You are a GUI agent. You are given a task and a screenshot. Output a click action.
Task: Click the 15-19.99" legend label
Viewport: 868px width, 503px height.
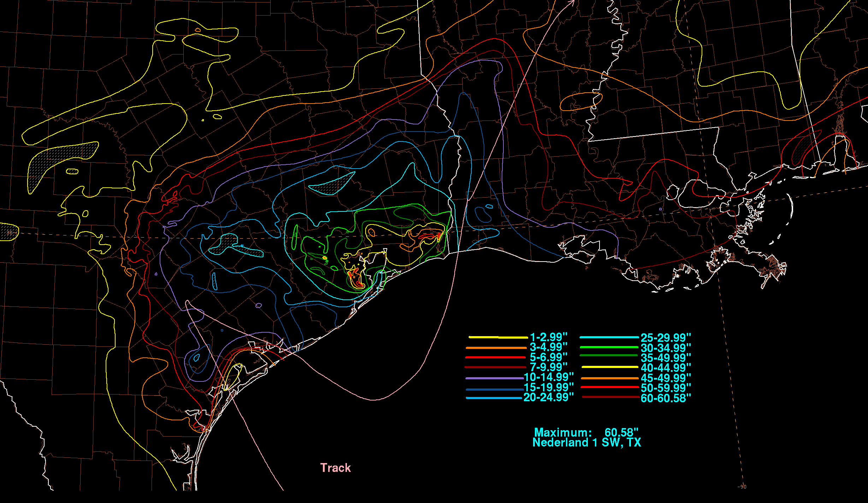pyautogui.click(x=549, y=387)
